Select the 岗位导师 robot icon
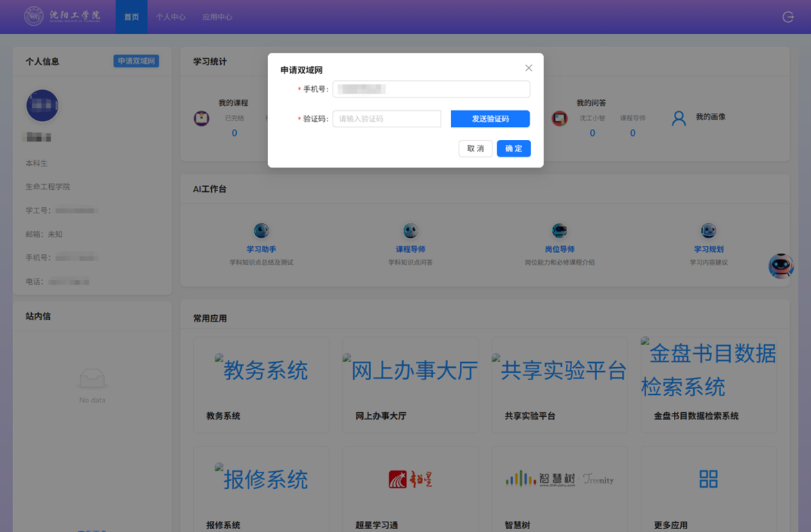Screen dimensions: 811x532 (560, 231)
